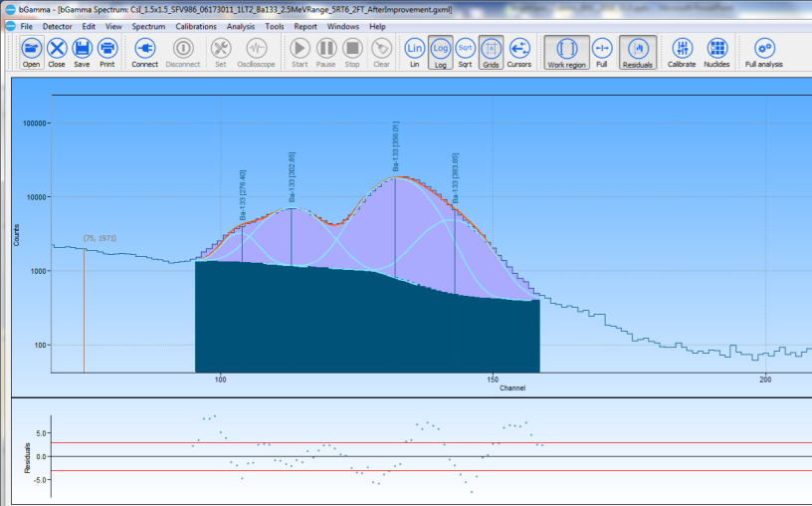
Task: Toggle Grids display
Action: tap(491, 52)
